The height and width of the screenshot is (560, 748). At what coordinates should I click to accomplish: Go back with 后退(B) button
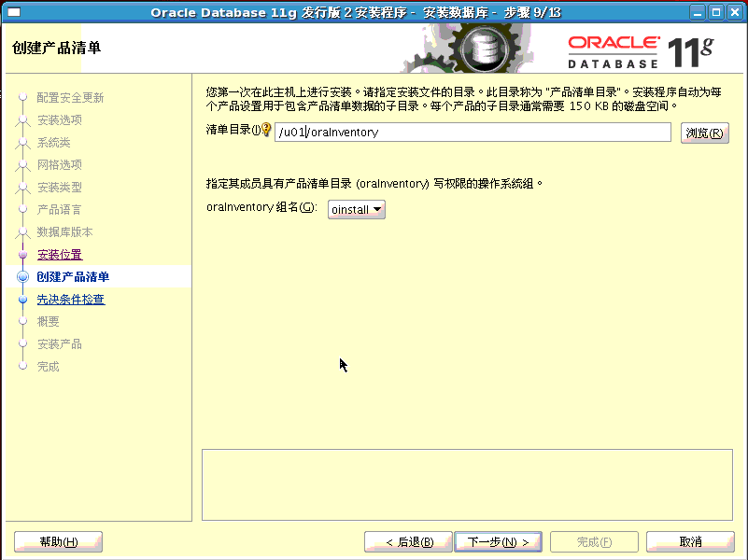tap(408, 542)
